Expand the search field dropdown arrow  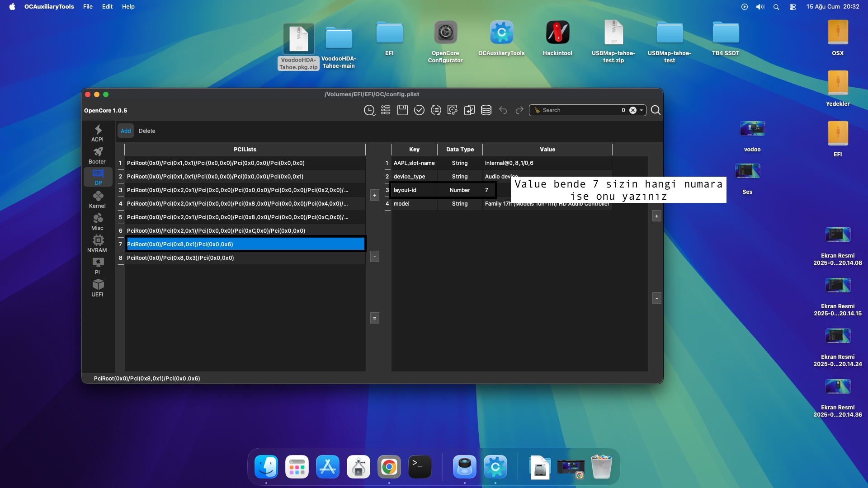[642, 110]
